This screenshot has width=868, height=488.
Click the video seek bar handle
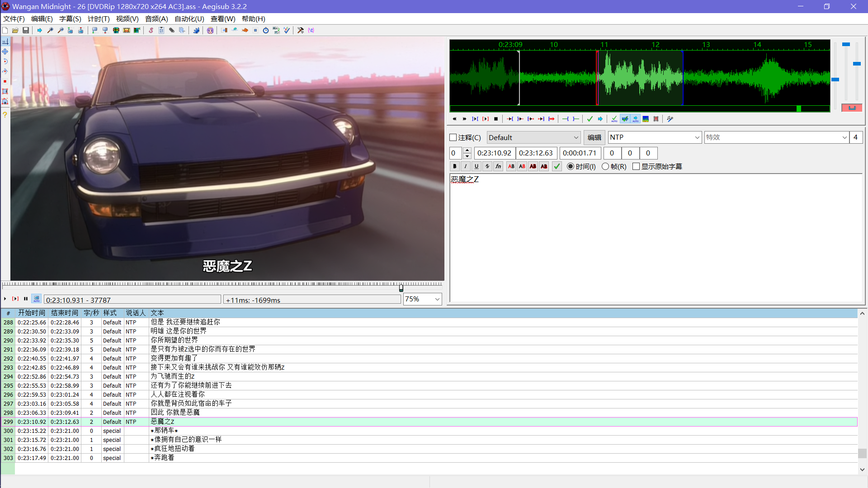[x=401, y=287]
